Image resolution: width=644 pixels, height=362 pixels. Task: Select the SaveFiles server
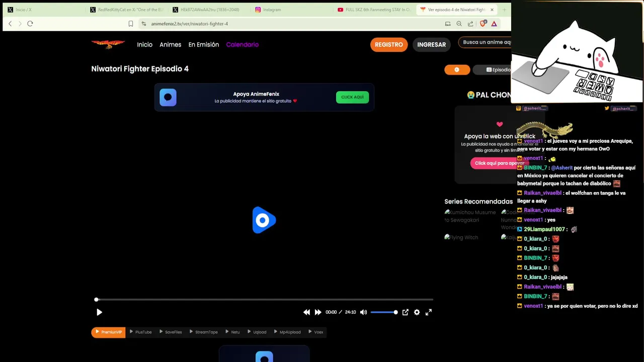[x=171, y=332]
